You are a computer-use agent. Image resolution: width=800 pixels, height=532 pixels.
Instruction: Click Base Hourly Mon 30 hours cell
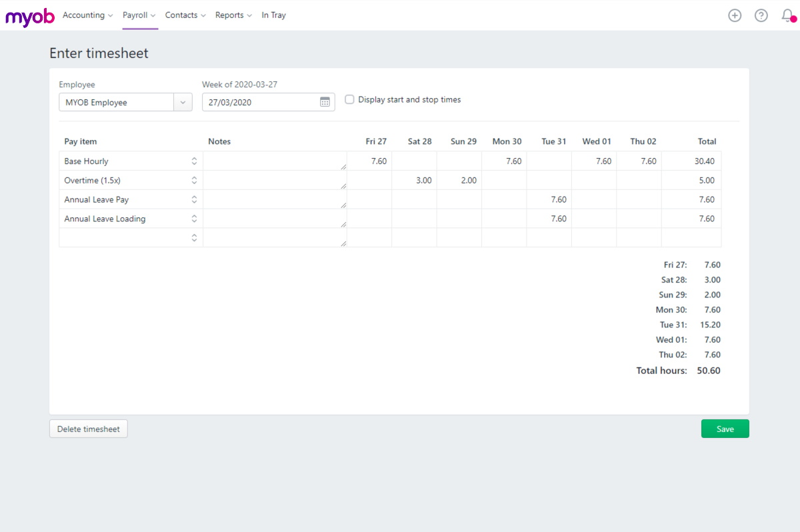[504, 161]
